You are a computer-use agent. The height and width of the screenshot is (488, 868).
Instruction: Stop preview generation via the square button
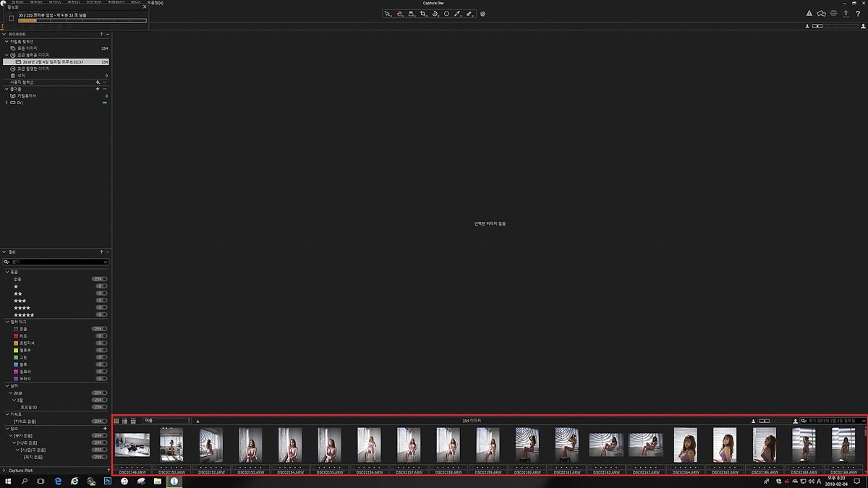pos(11,18)
